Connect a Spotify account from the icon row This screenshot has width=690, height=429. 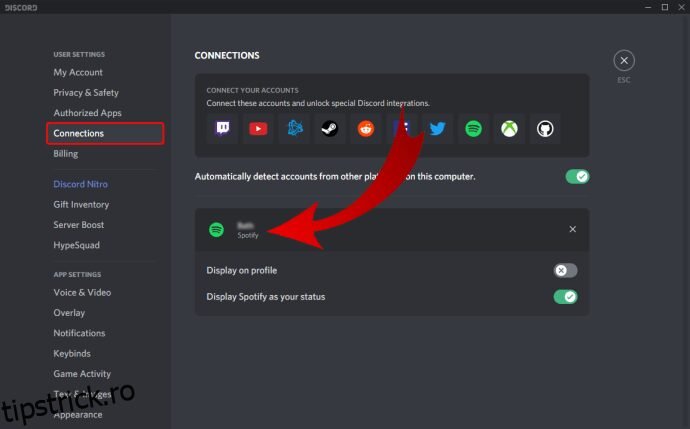pyautogui.click(x=473, y=128)
